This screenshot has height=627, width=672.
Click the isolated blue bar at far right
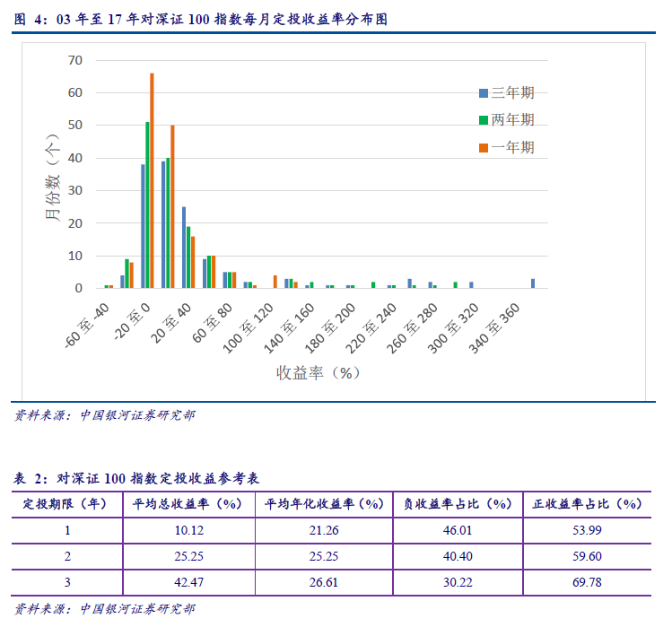[533, 283]
